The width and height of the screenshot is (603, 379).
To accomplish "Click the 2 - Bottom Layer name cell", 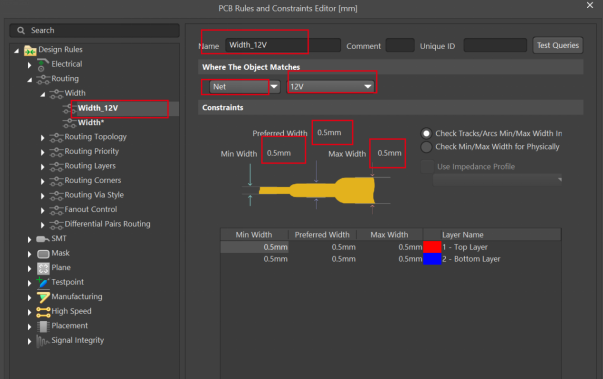I will coord(471,259).
